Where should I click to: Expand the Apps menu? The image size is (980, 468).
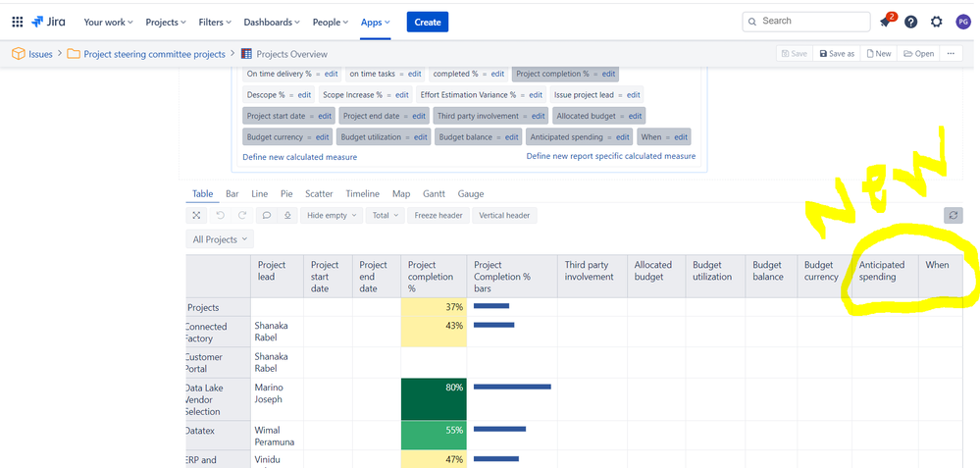[375, 22]
